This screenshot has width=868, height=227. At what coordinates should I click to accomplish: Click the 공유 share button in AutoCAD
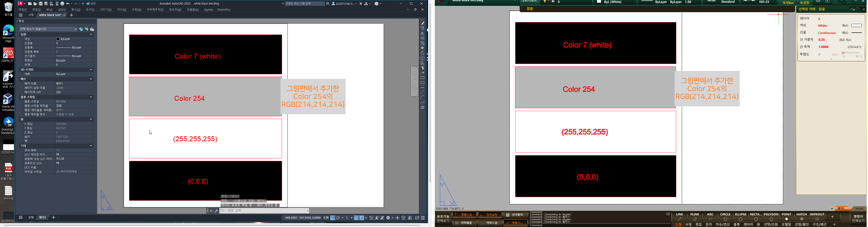point(91,4)
